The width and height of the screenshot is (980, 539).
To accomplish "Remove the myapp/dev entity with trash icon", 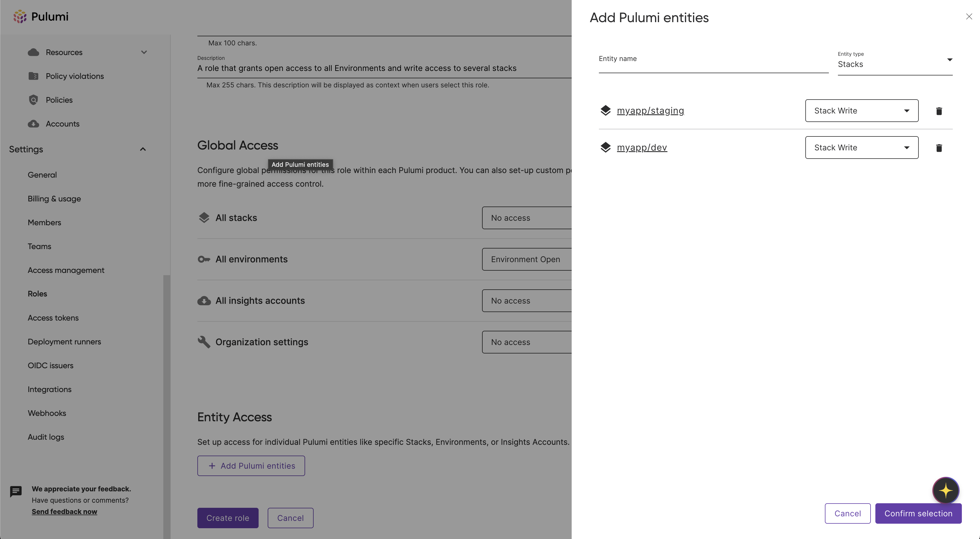I will point(939,148).
